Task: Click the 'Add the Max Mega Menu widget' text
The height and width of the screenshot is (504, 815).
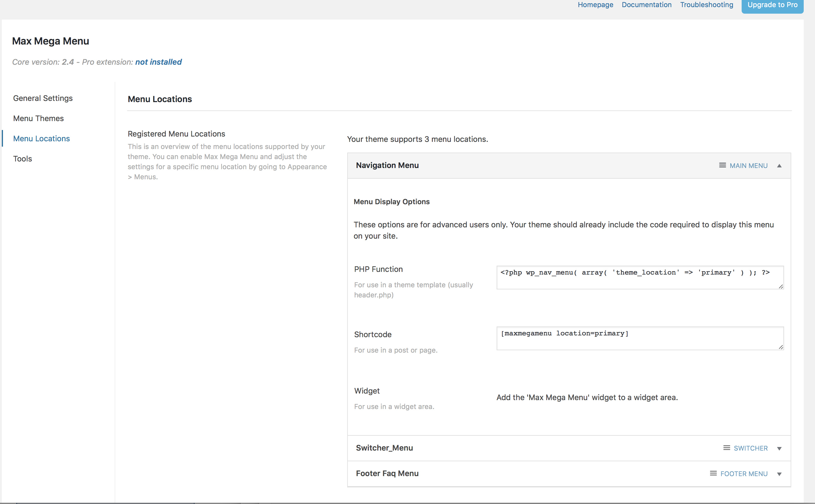Action: (587, 397)
